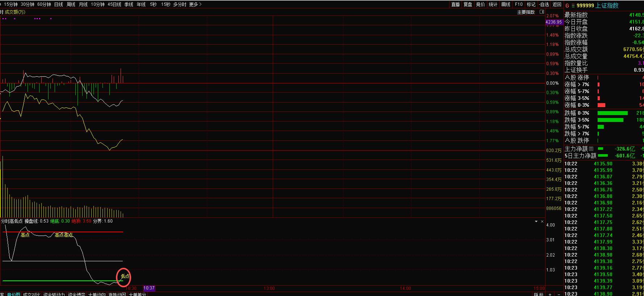Click the red G icon before 999999
644x296 pixels.
(567, 5)
